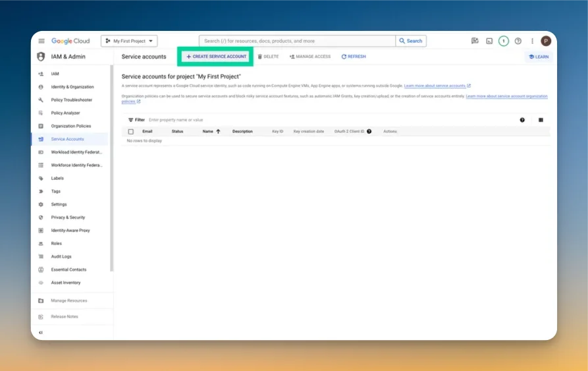Collapse the sidebar with the arrow icon
Viewport: 588px width, 371px height.
[41, 332]
